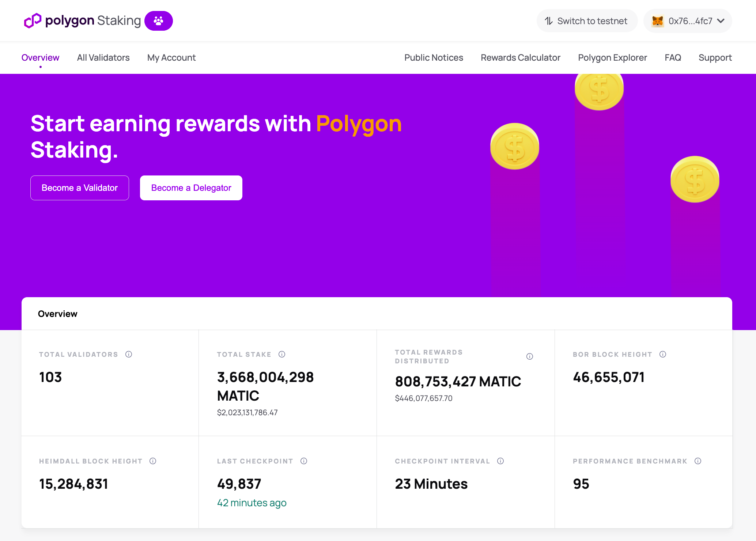Open the Rewards Calculator

point(521,57)
